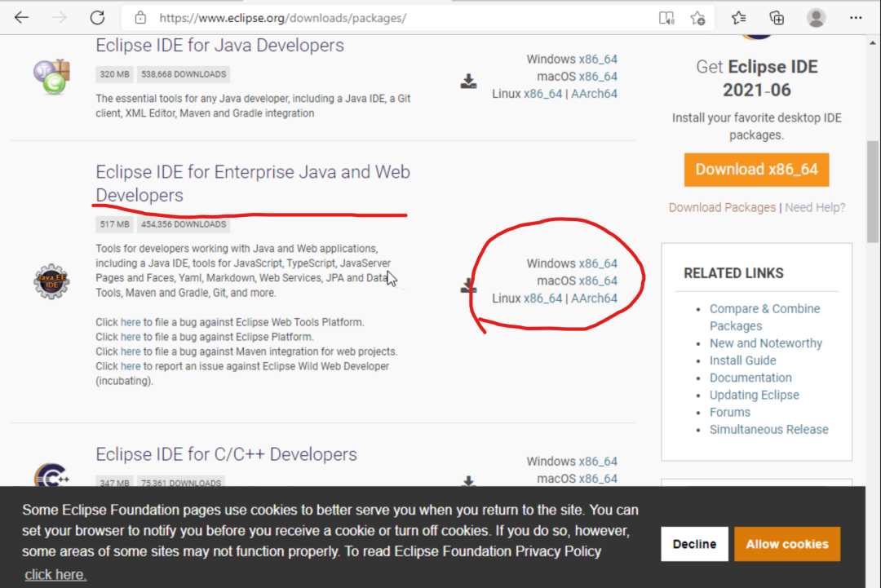
Task: Open the browser profile avatar
Action: (x=816, y=18)
